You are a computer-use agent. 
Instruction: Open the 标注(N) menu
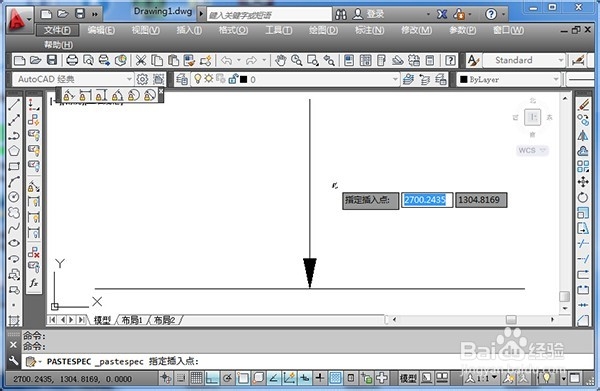(x=369, y=30)
